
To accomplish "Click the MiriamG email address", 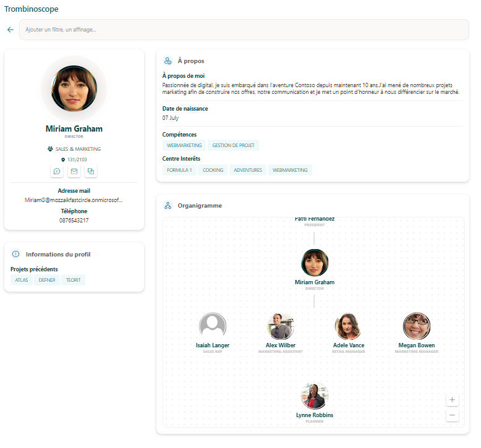I will coord(74,200).
